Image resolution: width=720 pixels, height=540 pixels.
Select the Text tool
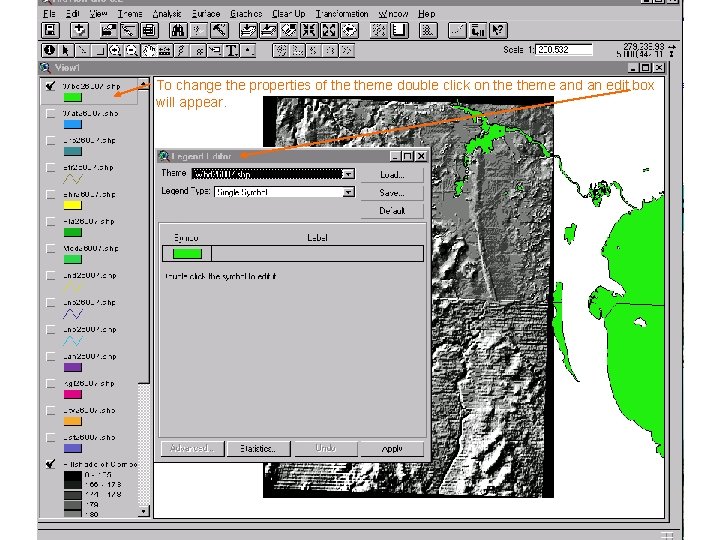pos(231,49)
